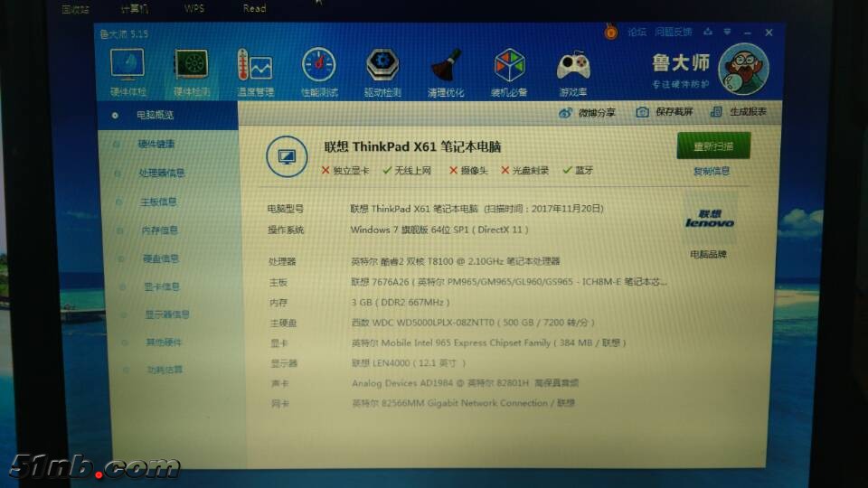Select 主板信息 in sidebar
This screenshot has width=868, height=488.
click(158, 202)
